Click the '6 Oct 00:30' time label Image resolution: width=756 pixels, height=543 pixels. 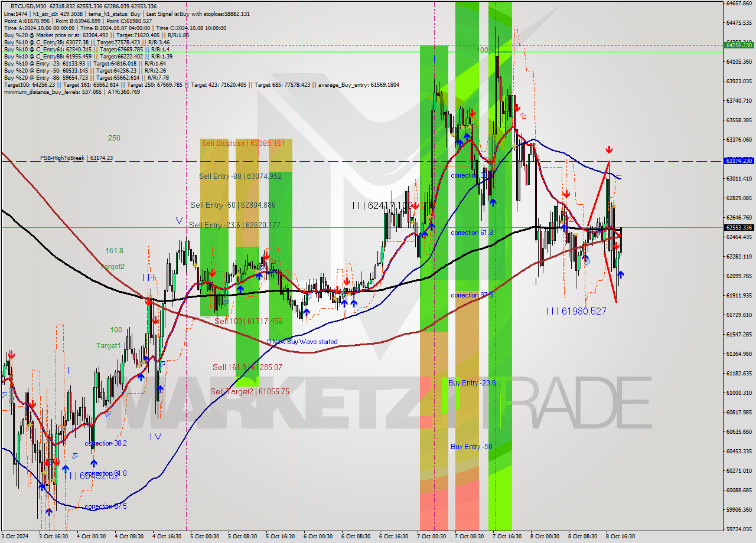318,537
